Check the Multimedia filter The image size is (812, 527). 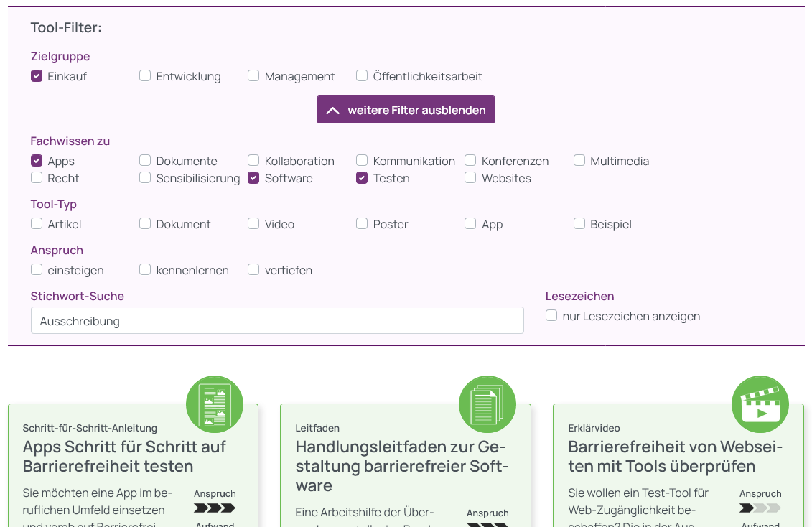click(x=579, y=160)
